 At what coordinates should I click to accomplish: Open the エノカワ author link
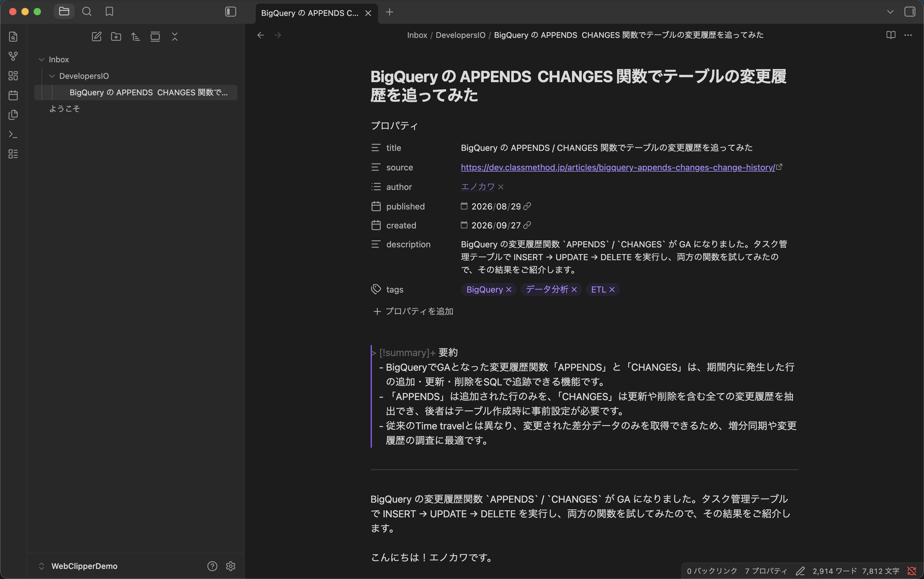pyautogui.click(x=478, y=187)
